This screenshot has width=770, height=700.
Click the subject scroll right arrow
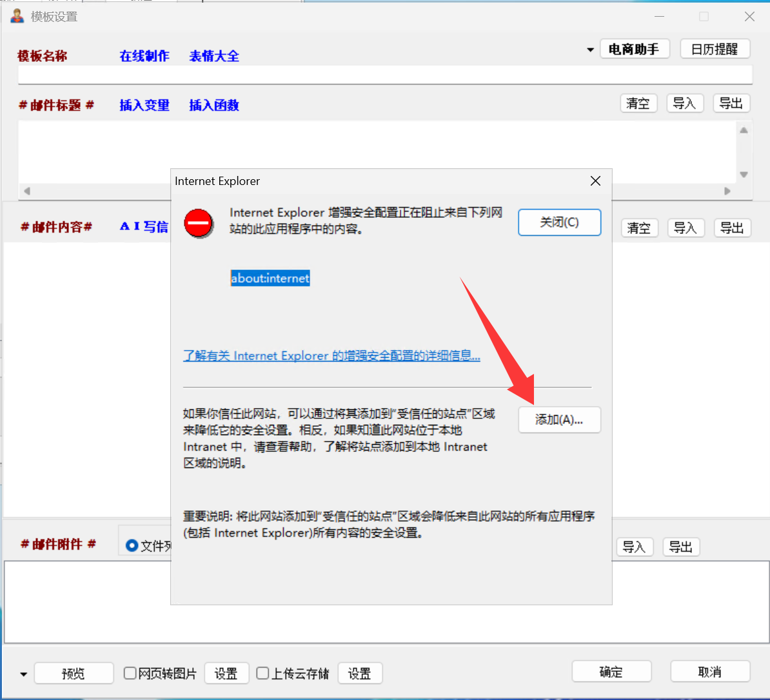click(x=727, y=191)
